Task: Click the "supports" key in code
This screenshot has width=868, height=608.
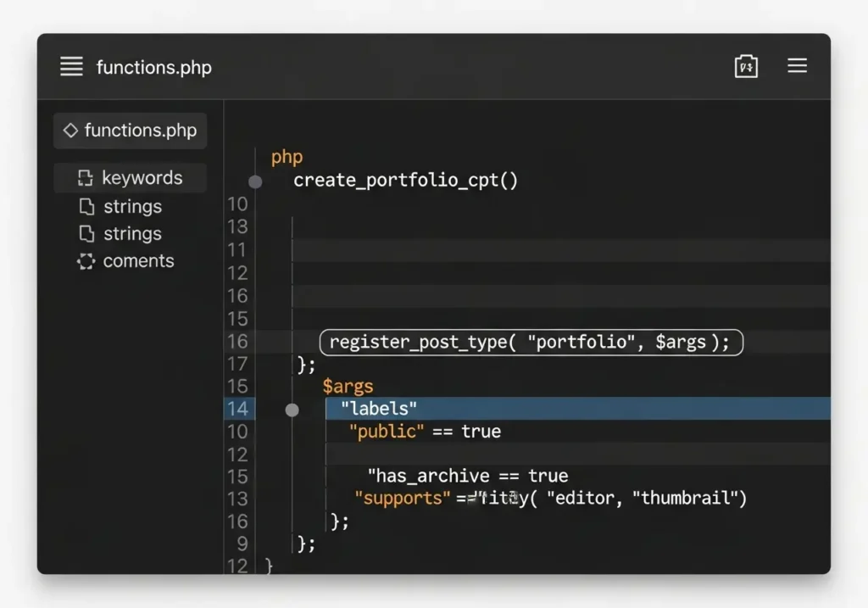Action: click(x=403, y=498)
